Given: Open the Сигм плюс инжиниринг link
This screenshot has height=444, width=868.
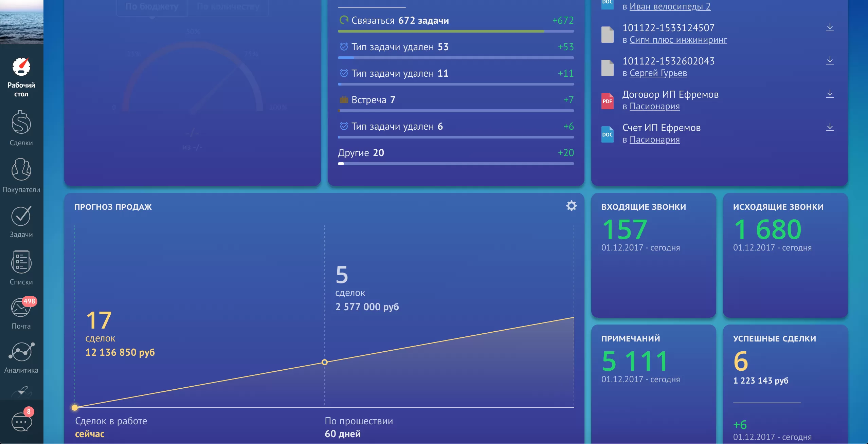Looking at the screenshot, I should [678, 40].
